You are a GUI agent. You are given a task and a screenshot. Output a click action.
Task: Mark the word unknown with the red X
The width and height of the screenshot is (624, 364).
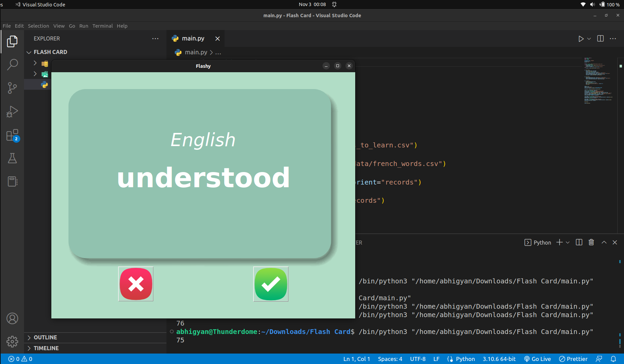click(x=135, y=284)
